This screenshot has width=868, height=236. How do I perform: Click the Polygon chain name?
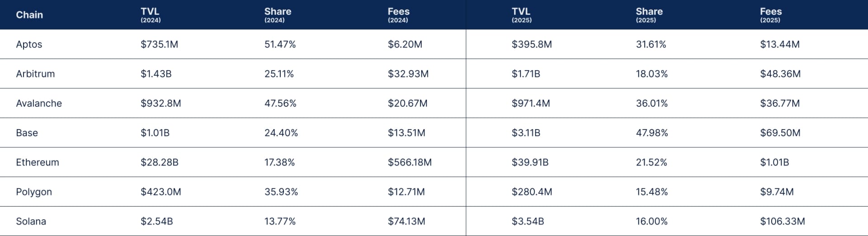point(34,192)
